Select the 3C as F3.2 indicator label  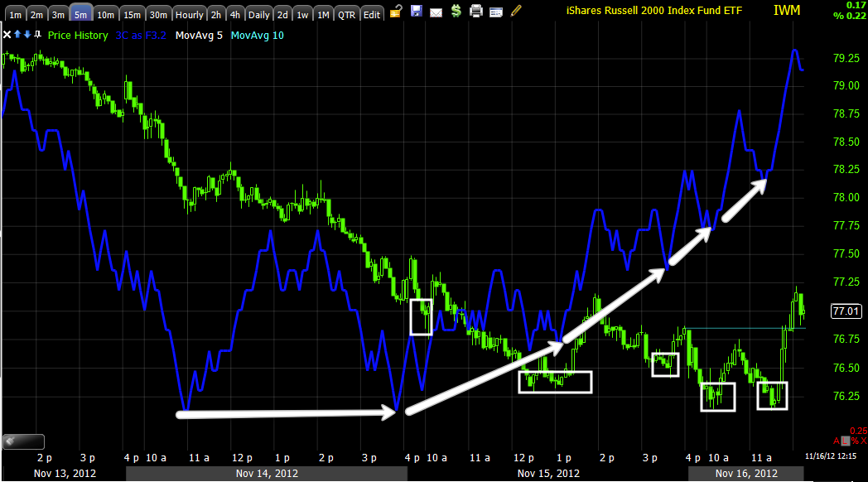(x=141, y=36)
